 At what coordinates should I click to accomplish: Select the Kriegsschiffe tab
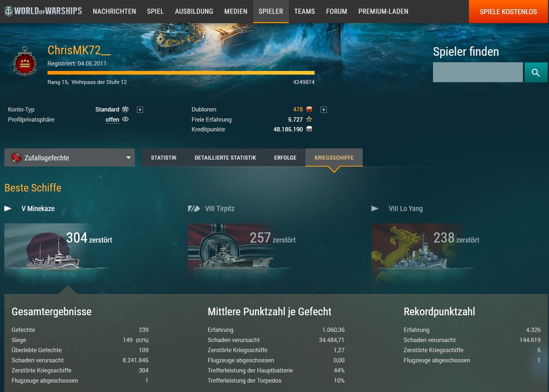point(334,157)
